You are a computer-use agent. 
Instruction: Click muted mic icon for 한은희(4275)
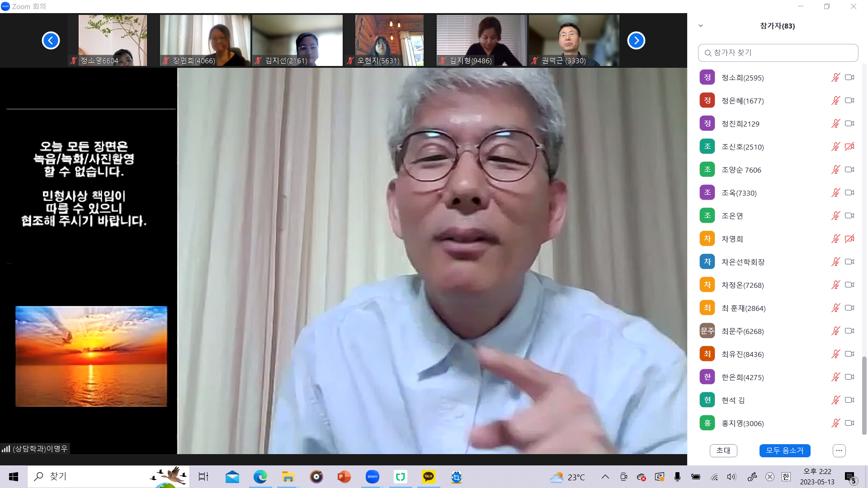(835, 377)
